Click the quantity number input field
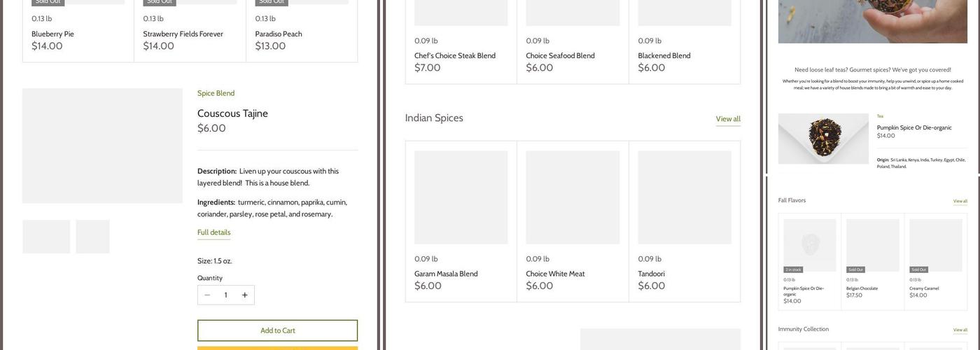This screenshot has height=350, width=980. click(x=225, y=295)
